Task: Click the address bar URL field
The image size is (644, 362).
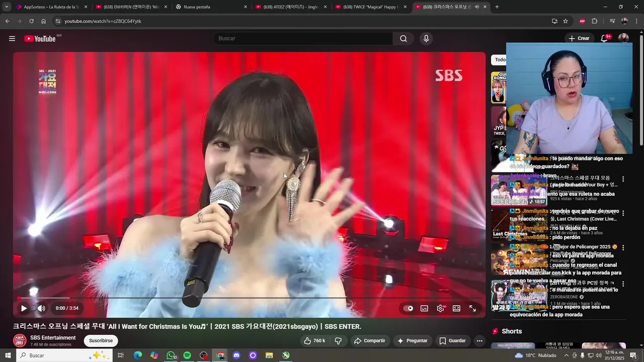Action: pyautogui.click(x=302, y=21)
